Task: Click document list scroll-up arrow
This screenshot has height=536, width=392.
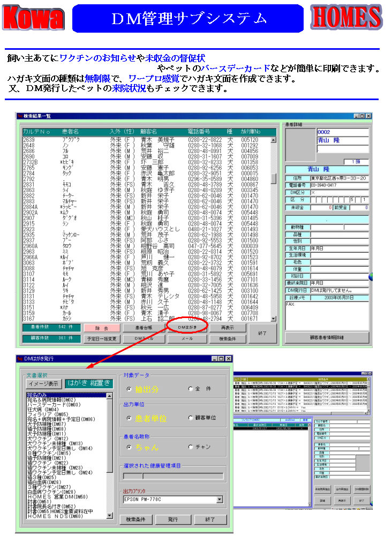Action: (110, 396)
